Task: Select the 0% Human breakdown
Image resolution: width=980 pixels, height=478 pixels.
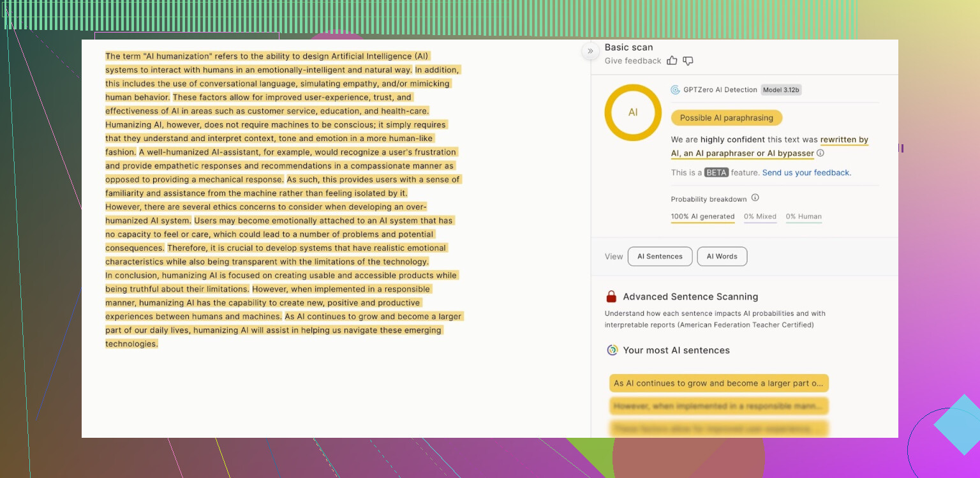Action: [x=803, y=217]
